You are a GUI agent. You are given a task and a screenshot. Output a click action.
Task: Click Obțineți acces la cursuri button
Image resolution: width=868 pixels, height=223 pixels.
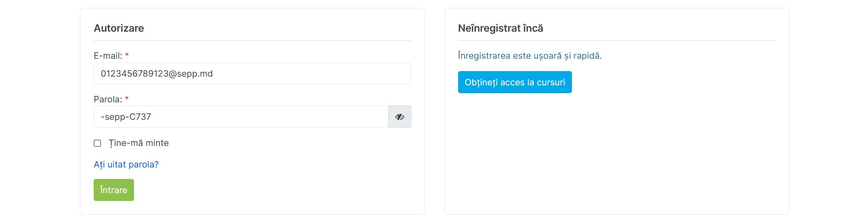515,82
